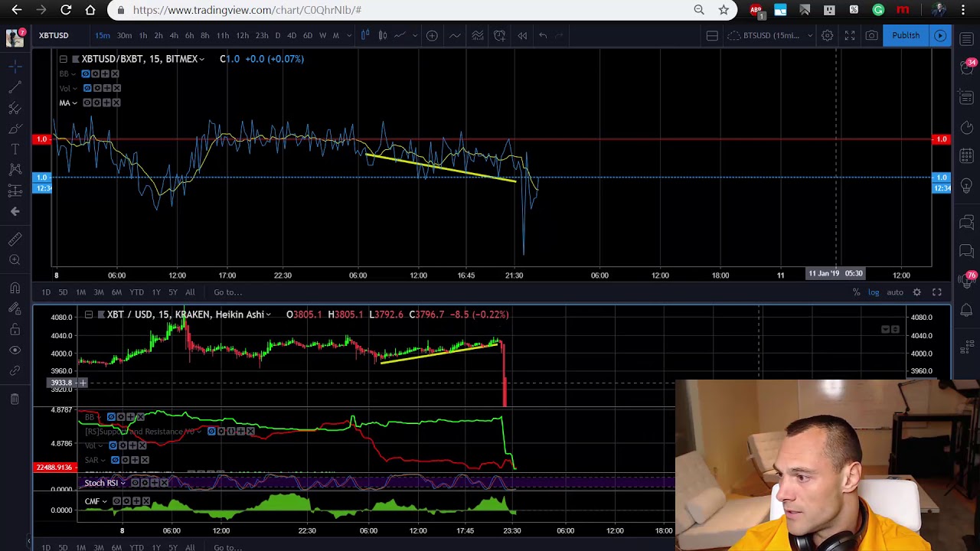The width and height of the screenshot is (980, 551).
Task: Switch to the 4h timeframe
Action: [x=174, y=35]
